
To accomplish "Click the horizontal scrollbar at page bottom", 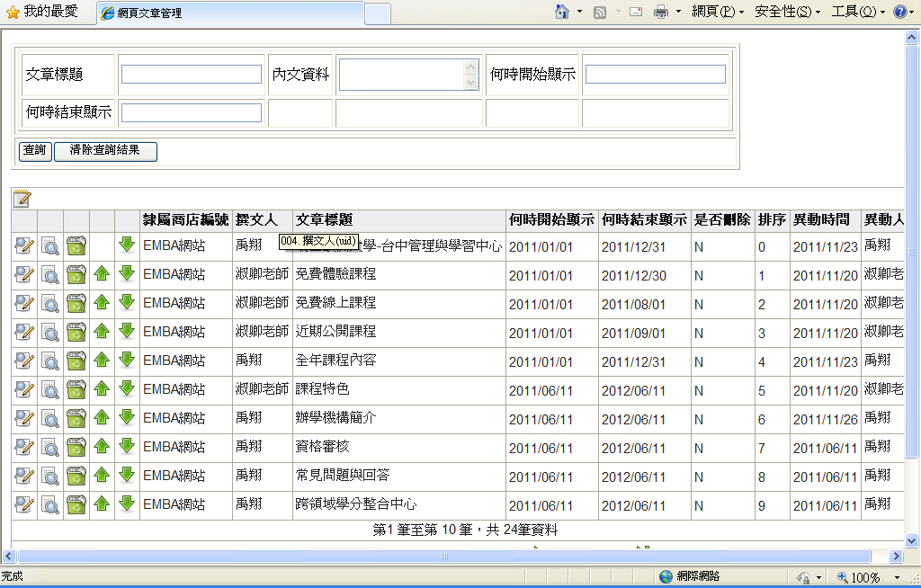I will (x=444, y=557).
